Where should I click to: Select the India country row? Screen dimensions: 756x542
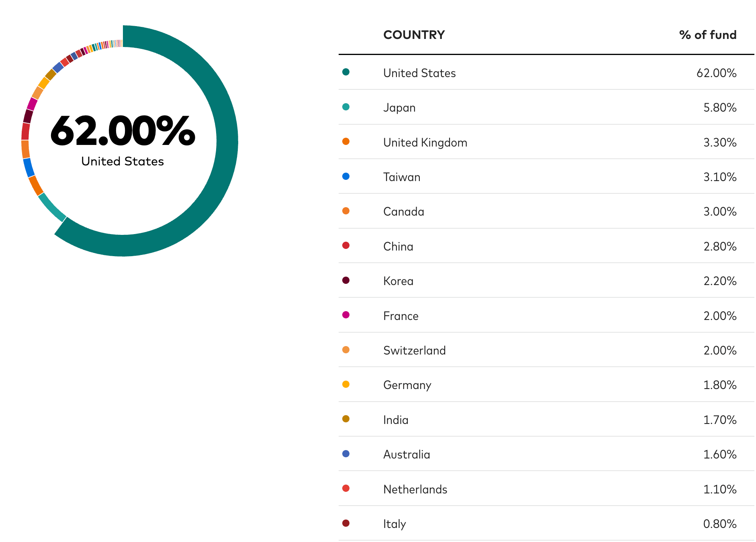click(546, 419)
